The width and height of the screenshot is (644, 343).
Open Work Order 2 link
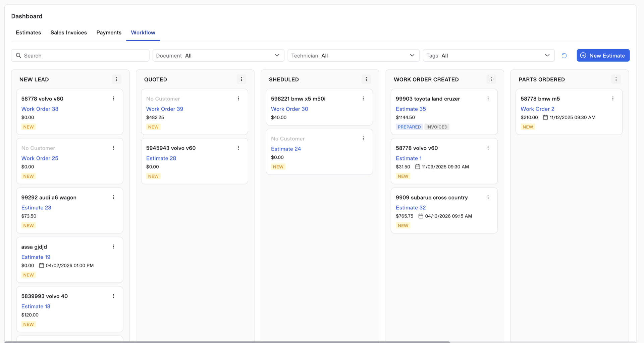(538, 109)
